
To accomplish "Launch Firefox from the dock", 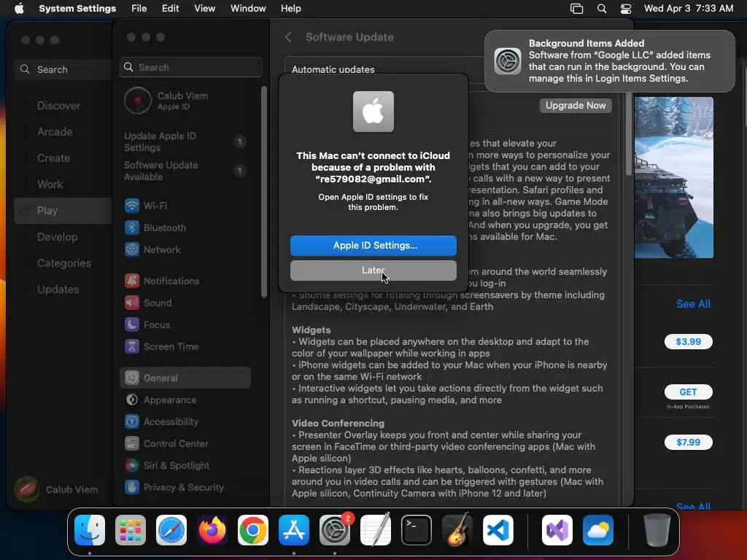I will pyautogui.click(x=212, y=530).
